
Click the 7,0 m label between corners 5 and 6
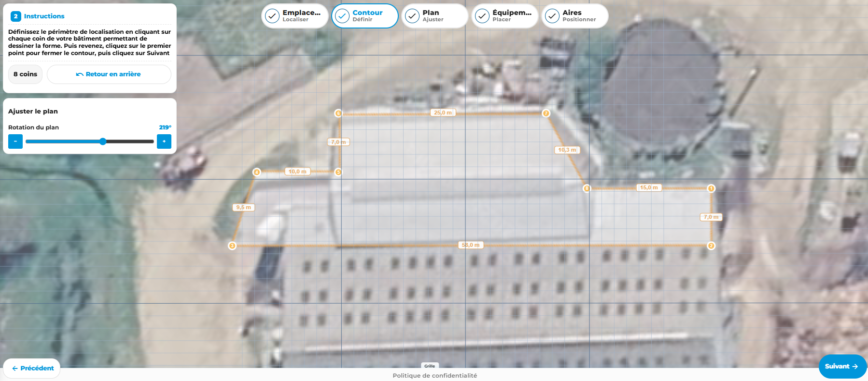pyautogui.click(x=339, y=142)
